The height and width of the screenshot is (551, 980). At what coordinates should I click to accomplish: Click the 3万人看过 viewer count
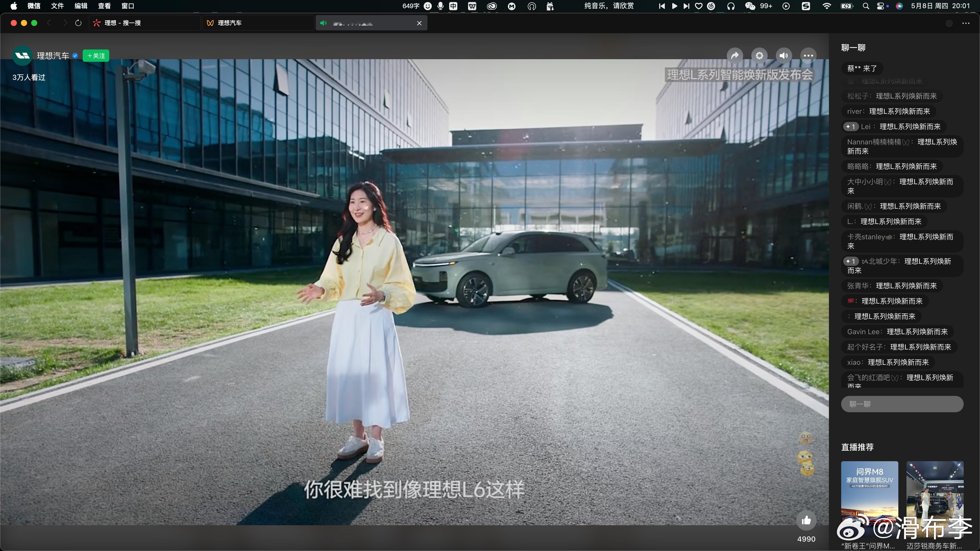coord(29,77)
